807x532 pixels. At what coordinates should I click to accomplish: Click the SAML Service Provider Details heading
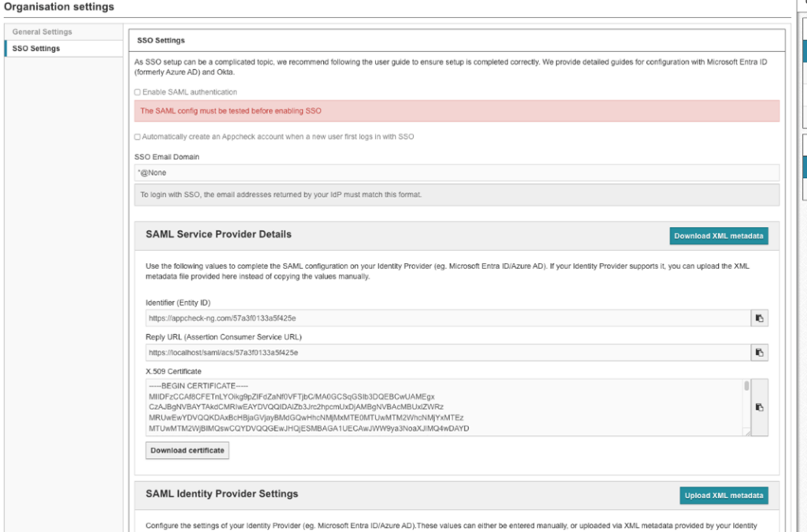point(218,234)
